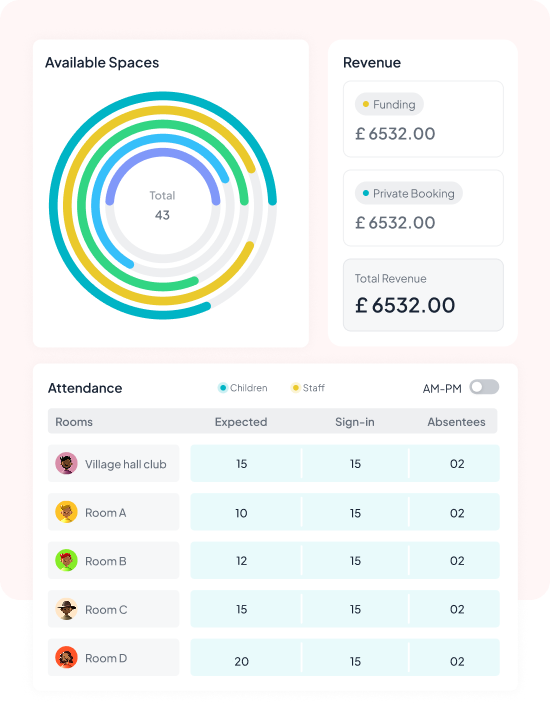Click the innermost purple arc of chart
This screenshot has height=704, width=550.
(163, 153)
